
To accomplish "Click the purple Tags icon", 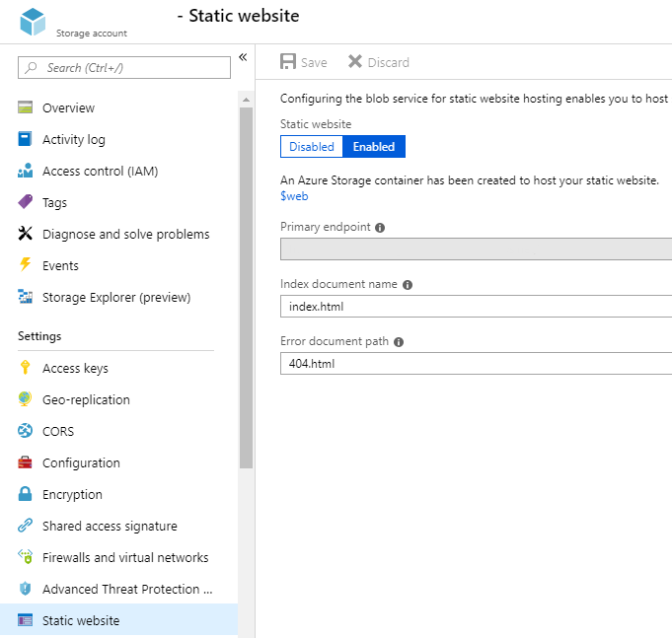I will [26, 202].
